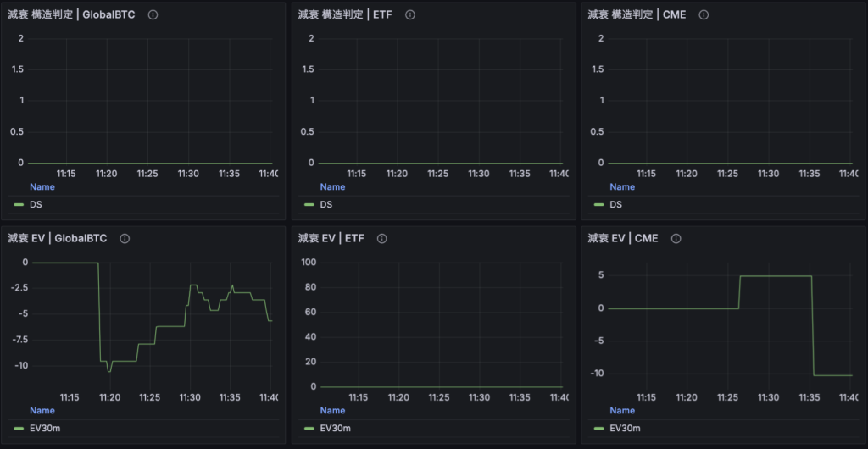
Task: Click info icon on 減衰 EV ETF panel
Action: pos(381,239)
